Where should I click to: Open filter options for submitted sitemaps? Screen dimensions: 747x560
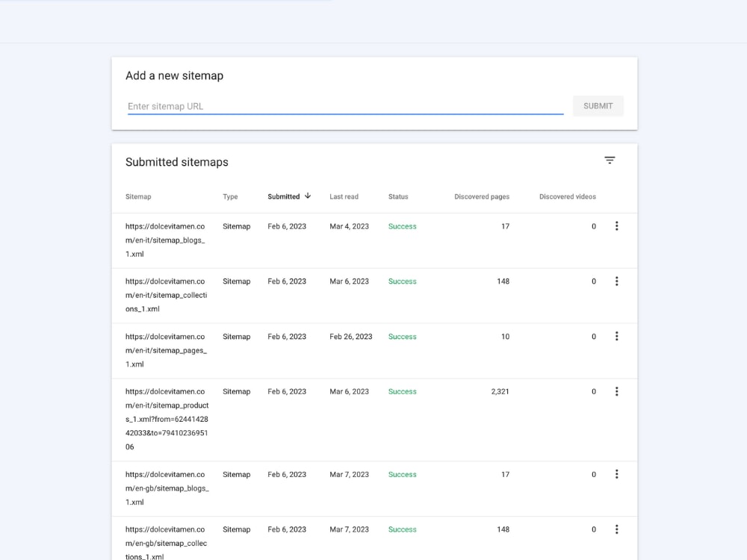point(610,160)
